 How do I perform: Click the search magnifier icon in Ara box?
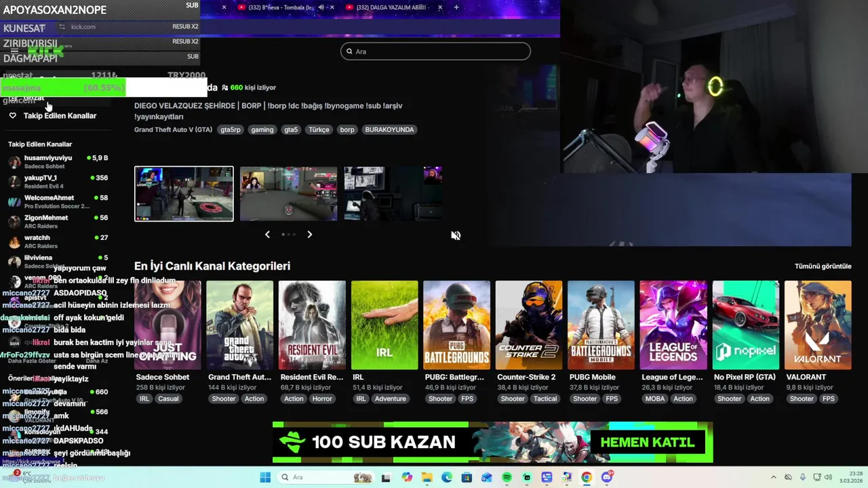(x=350, y=52)
